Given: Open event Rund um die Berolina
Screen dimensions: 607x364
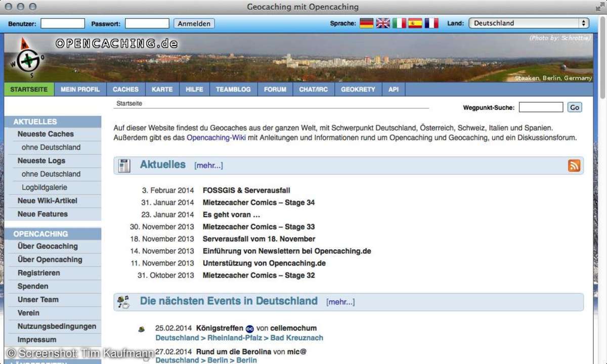Looking at the screenshot, I should (233, 351).
